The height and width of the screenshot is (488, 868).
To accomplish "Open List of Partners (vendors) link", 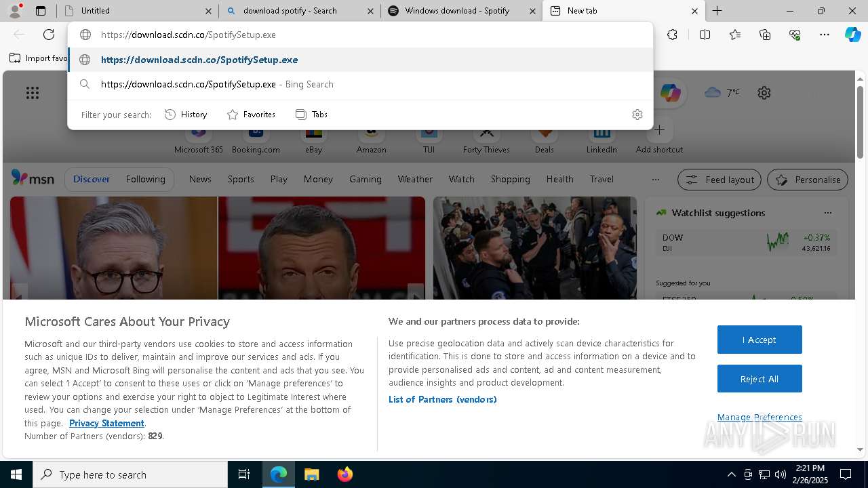I will pyautogui.click(x=443, y=399).
